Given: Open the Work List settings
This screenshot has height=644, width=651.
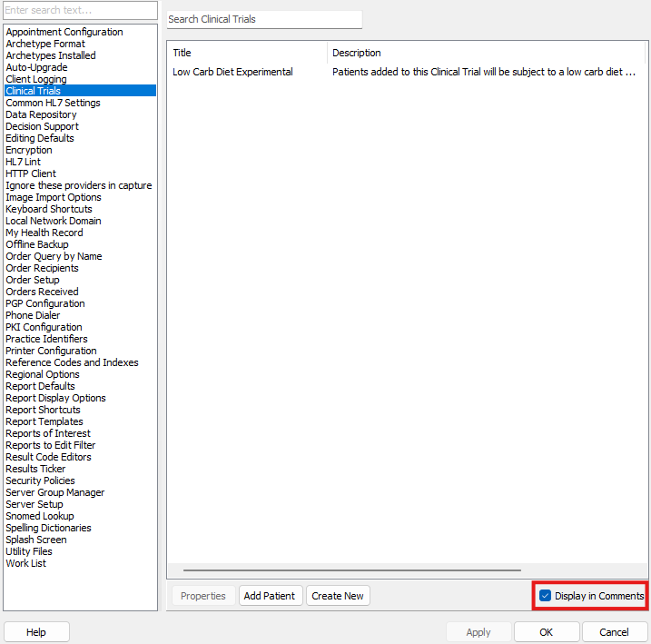Looking at the screenshot, I should [x=25, y=563].
